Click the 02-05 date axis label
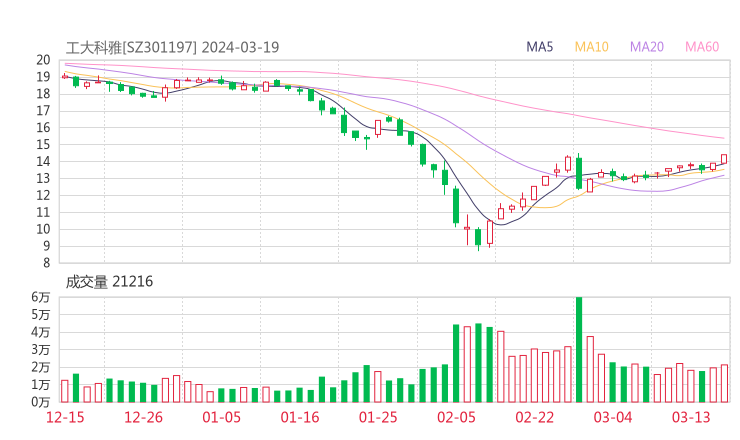 (456, 417)
